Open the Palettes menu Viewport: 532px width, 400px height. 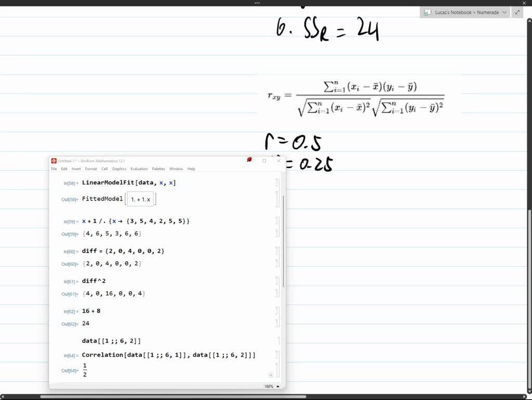coord(158,168)
